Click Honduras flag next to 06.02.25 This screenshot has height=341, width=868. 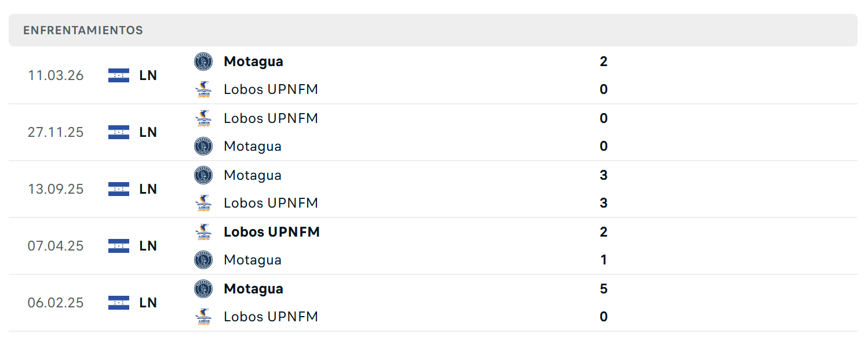(119, 303)
